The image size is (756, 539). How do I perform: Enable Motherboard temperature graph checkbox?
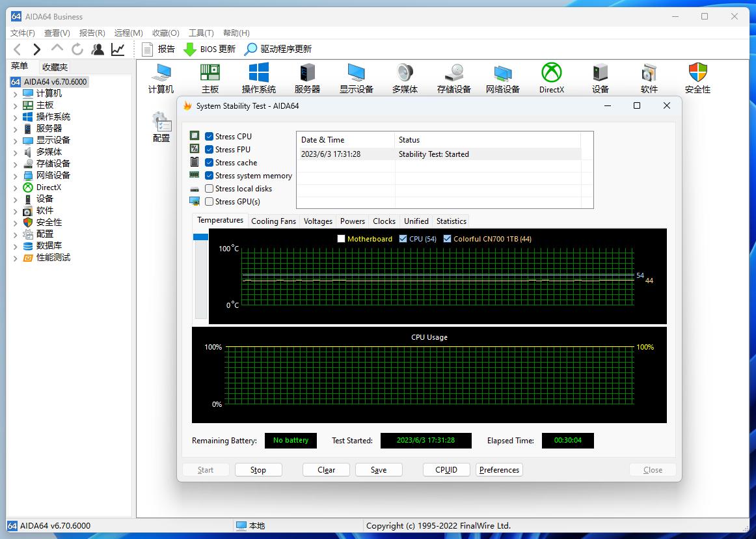click(x=341, y=239)
